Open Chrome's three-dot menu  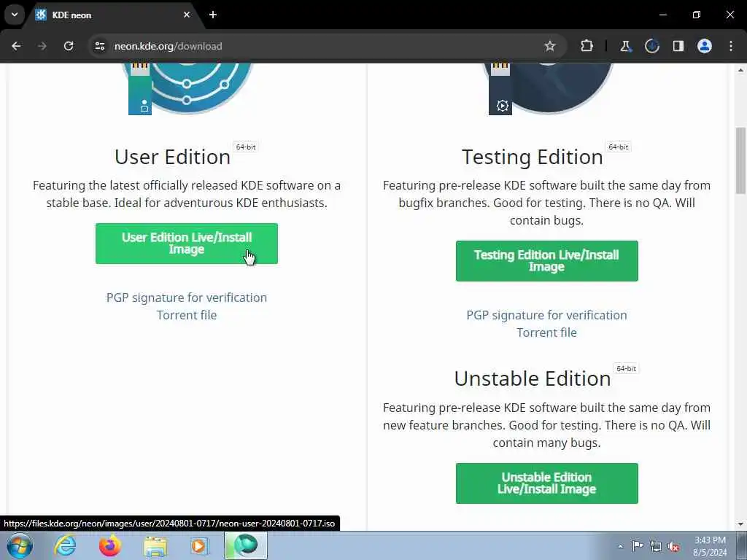tap(731, 46)
